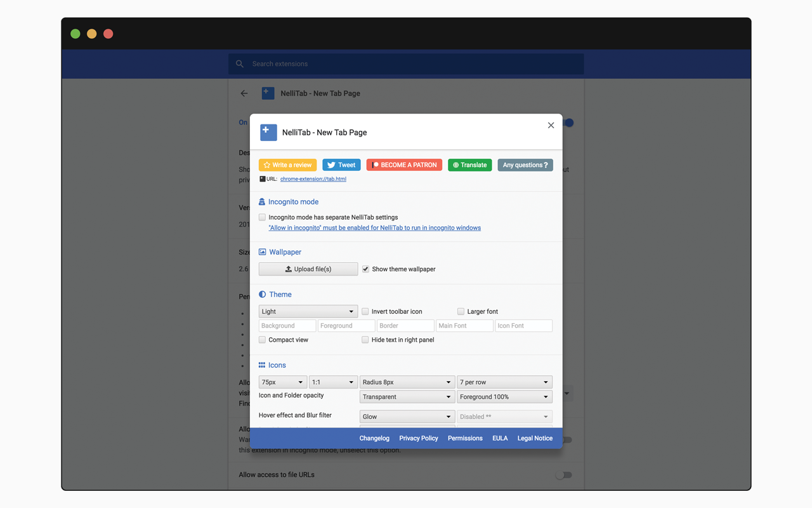
Task: Click BECOME A PATRON button
Action: (x=404, y=165)
